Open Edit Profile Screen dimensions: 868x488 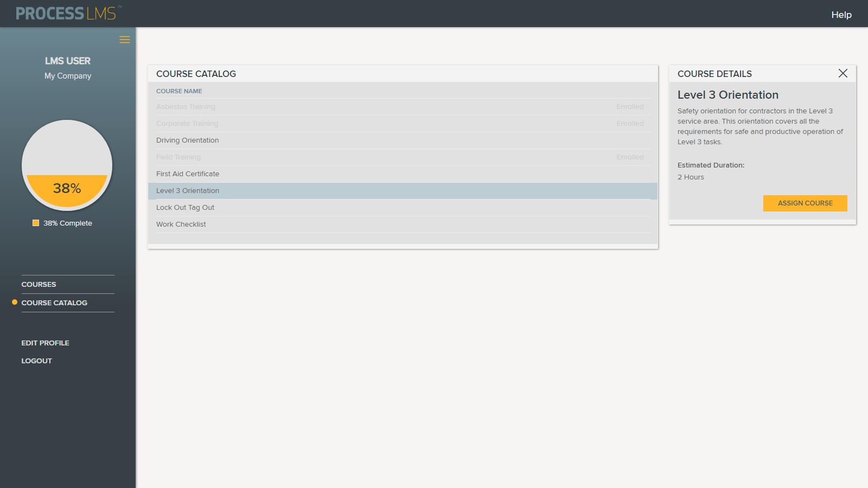click(46, 343)
